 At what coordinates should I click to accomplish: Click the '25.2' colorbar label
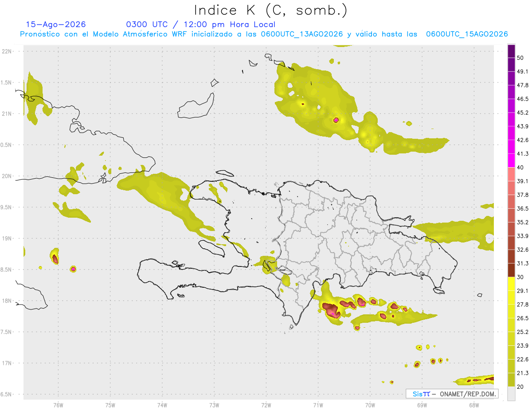[522, 332]
